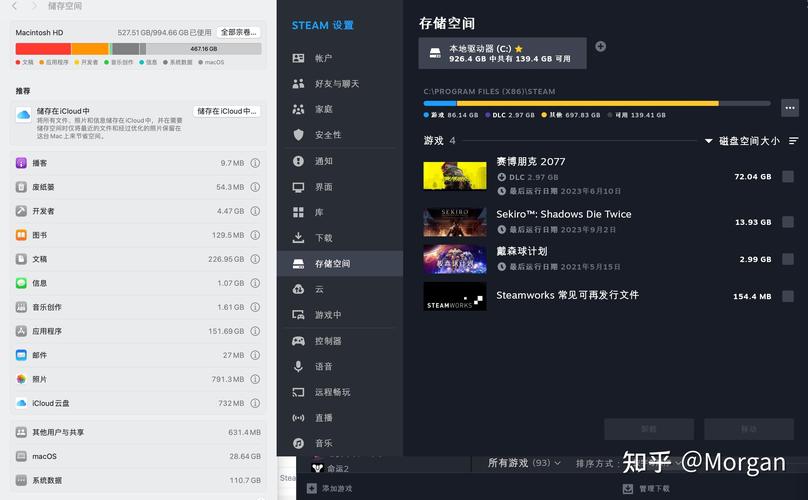
Task: Open the three-dot storage options menu
Action: click(789, 108)
